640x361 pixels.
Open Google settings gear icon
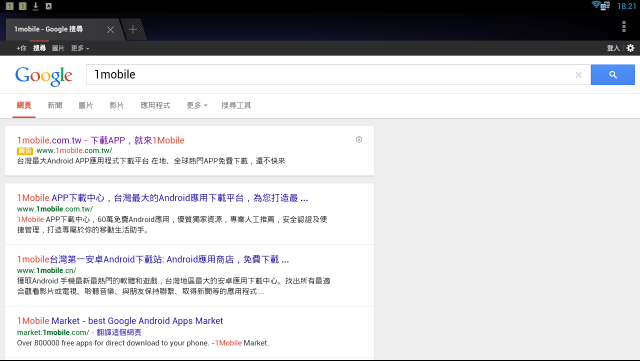pos(630,48)
